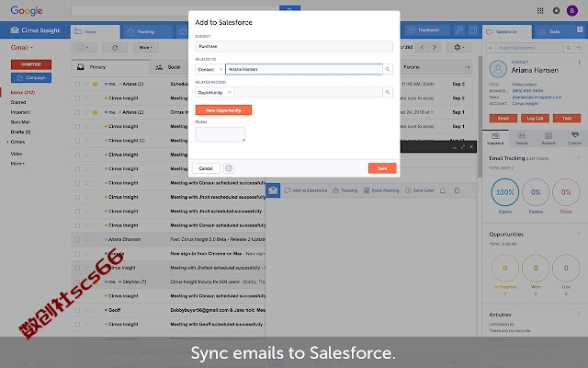This screenshot has height=368, width=588.
Task: Open Inbox (212) folder
Action: (22, 92)
